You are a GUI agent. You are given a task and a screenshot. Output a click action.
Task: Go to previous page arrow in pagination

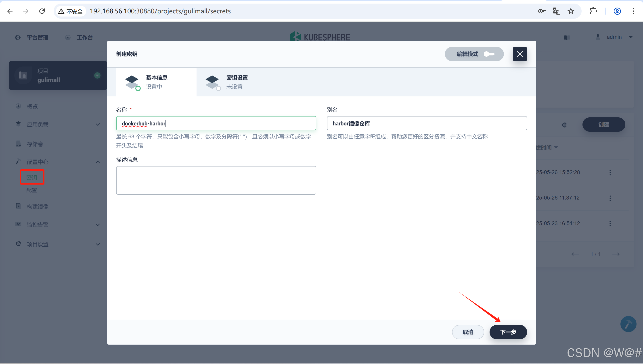point(575,254)
